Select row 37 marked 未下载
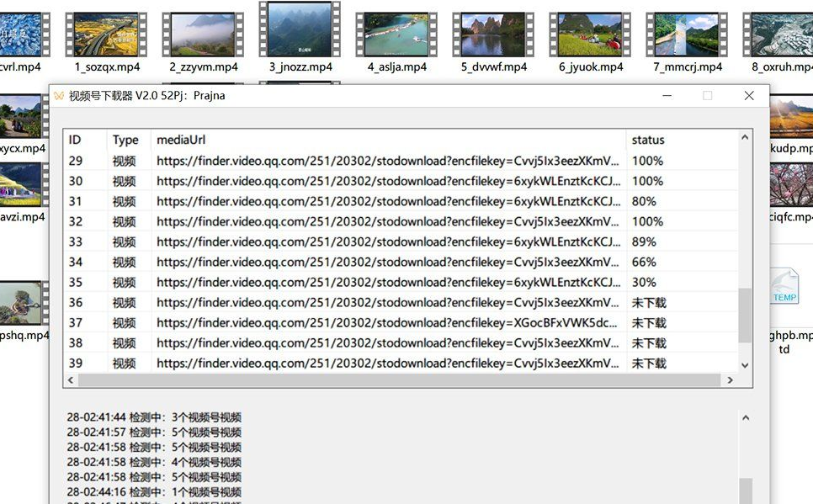This screenshot has width=813, height=504. pyautogui.click(x=337, y=322)
